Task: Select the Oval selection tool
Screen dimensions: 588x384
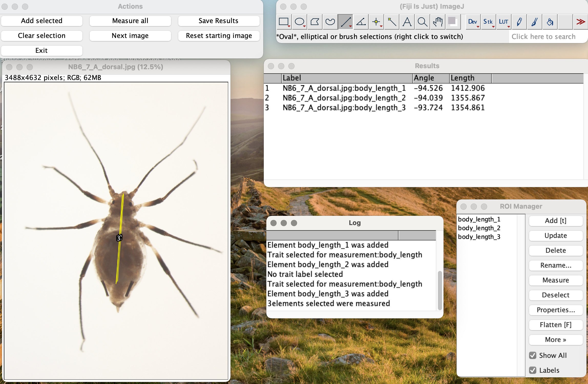Action: [x=299, y=22]
